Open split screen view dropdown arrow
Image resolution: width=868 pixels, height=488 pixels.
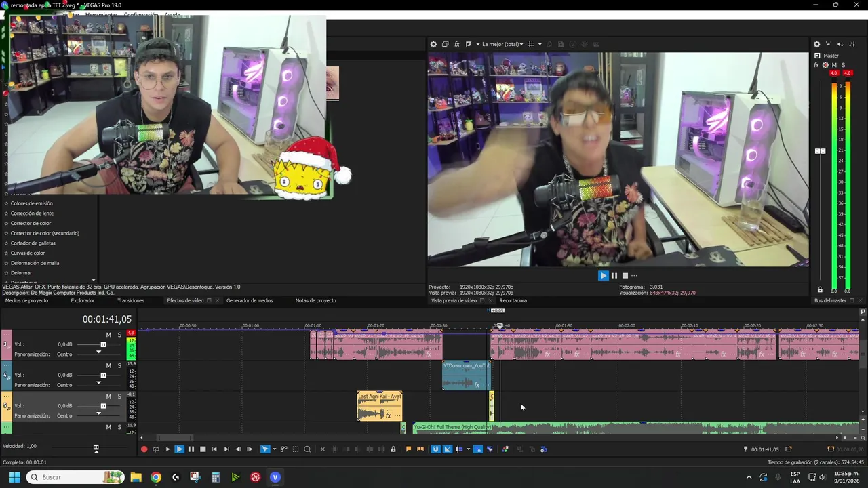(x=477, y=44)
